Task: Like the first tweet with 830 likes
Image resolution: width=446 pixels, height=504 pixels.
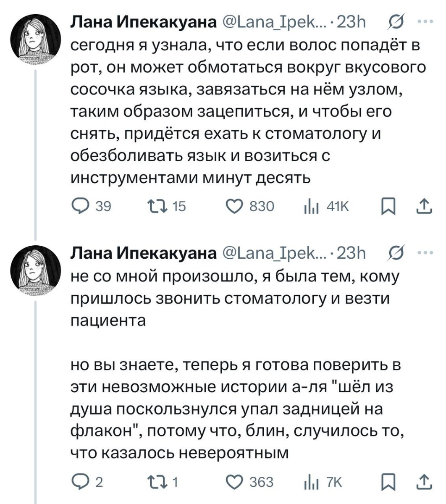Action: 235,206
